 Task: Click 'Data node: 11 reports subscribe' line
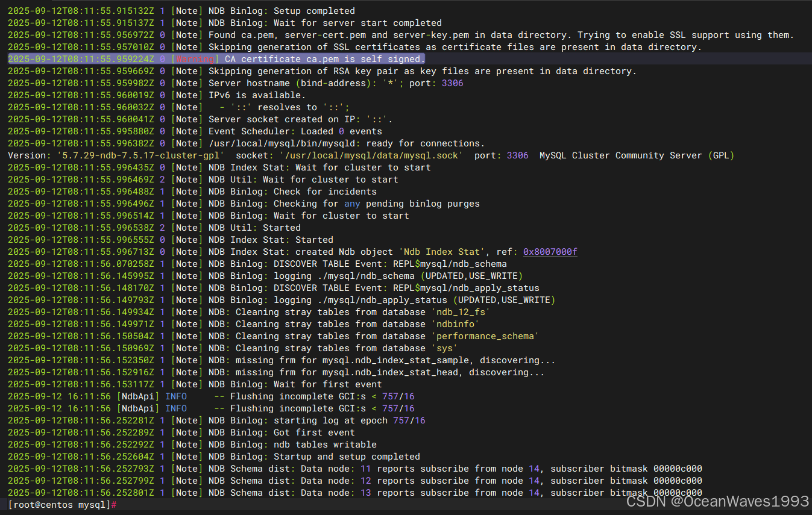point(355,469)
